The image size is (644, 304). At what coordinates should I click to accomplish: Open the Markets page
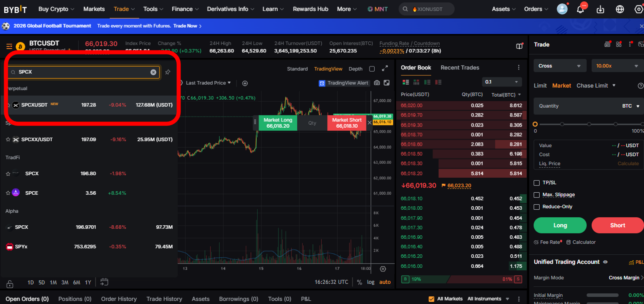[x=94, y=9]
